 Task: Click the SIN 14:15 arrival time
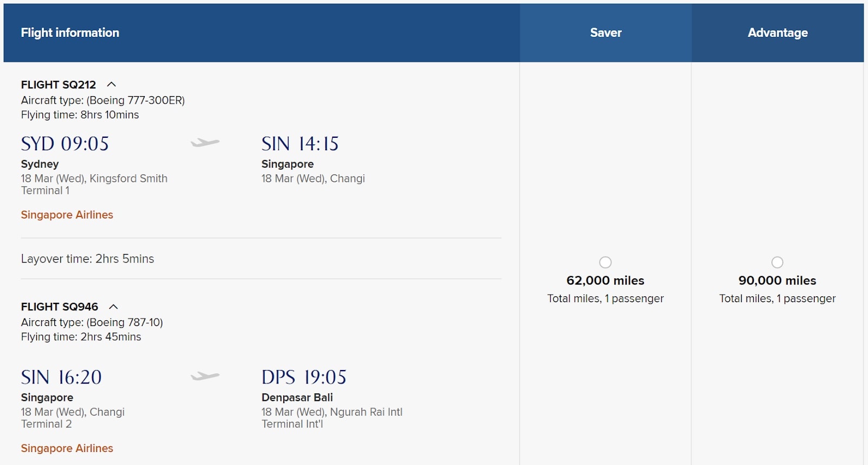tap(300, 144)
